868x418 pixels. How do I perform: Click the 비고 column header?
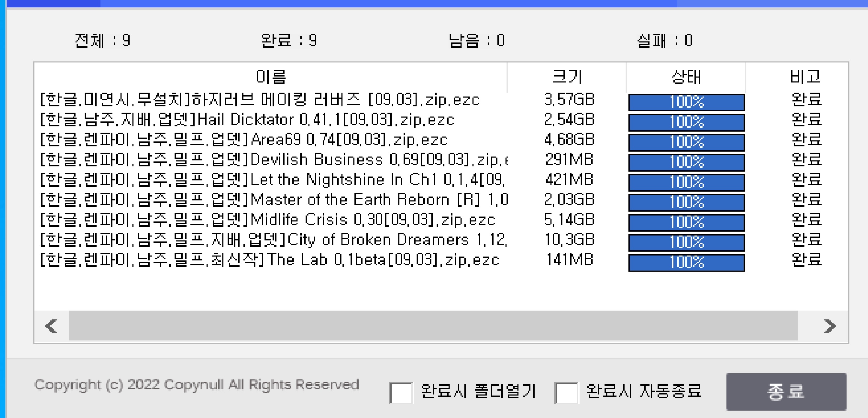pos(804,77)
